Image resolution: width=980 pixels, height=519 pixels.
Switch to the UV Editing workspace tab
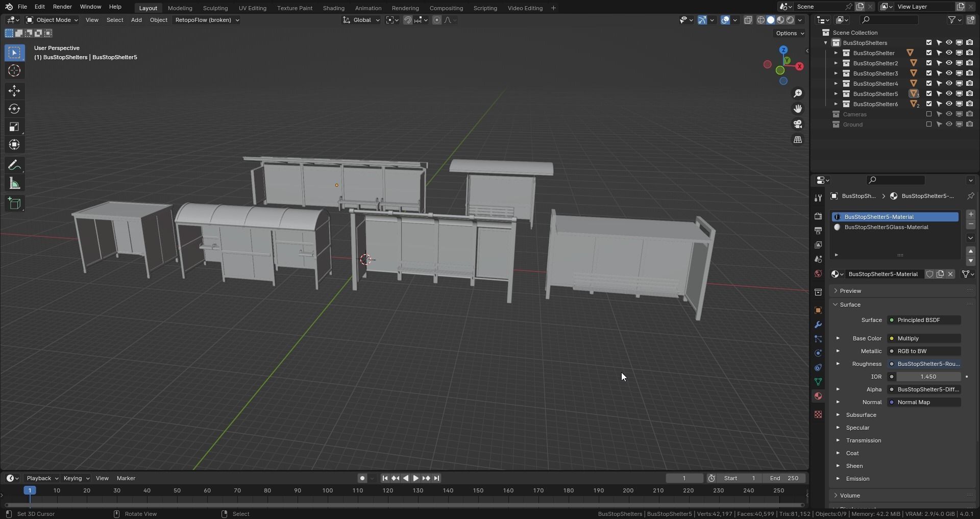click(x=253, y=8)
